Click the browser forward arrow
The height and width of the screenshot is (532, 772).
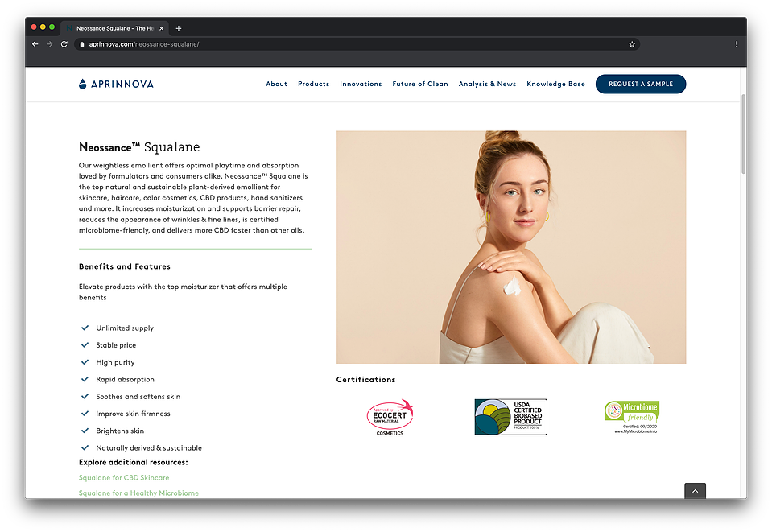(x=49, y=44)
